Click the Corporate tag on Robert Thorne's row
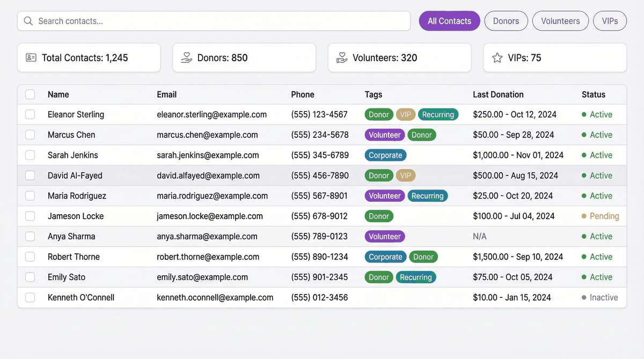The height and width of the screenshot is (359, 644). (385, 257)
